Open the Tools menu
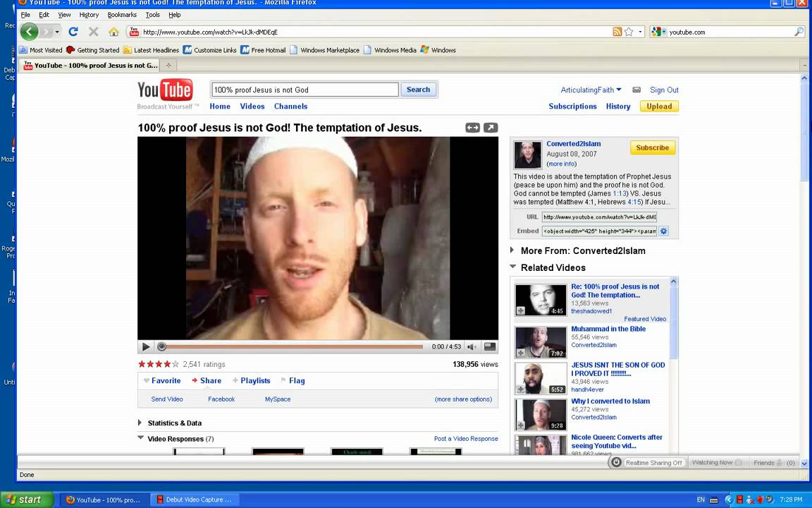 point(153,15)
